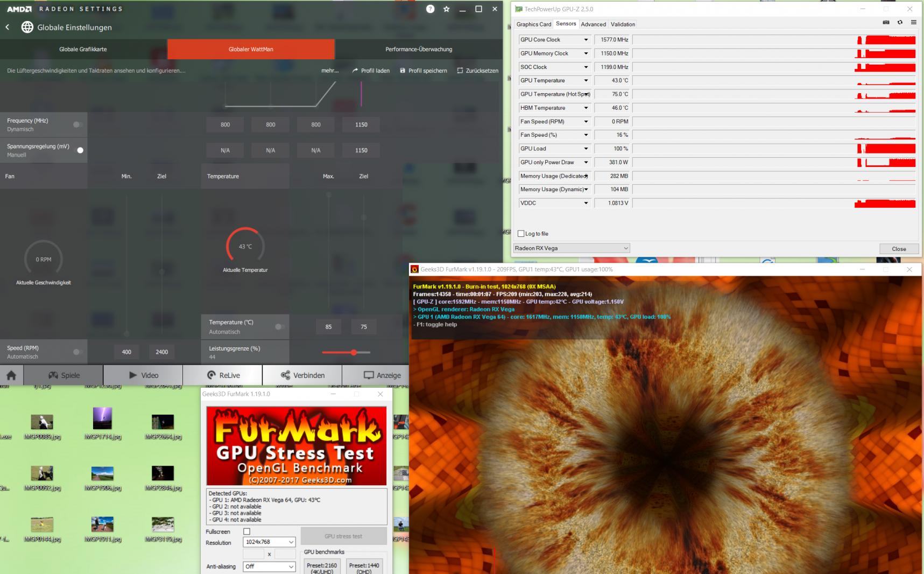Click the GPU-Z refresh icon
The image size is (924, 574).
coord(900,23)
